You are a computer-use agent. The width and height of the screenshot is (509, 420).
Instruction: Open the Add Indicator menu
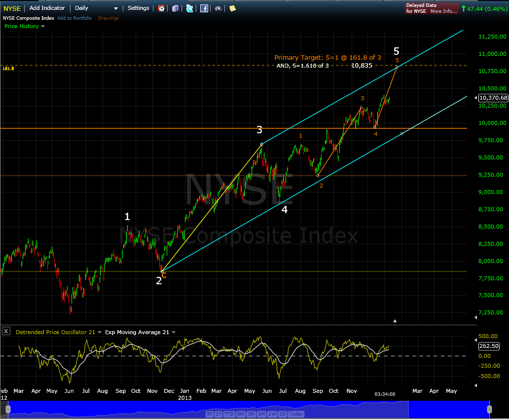(x=47, y=8)
